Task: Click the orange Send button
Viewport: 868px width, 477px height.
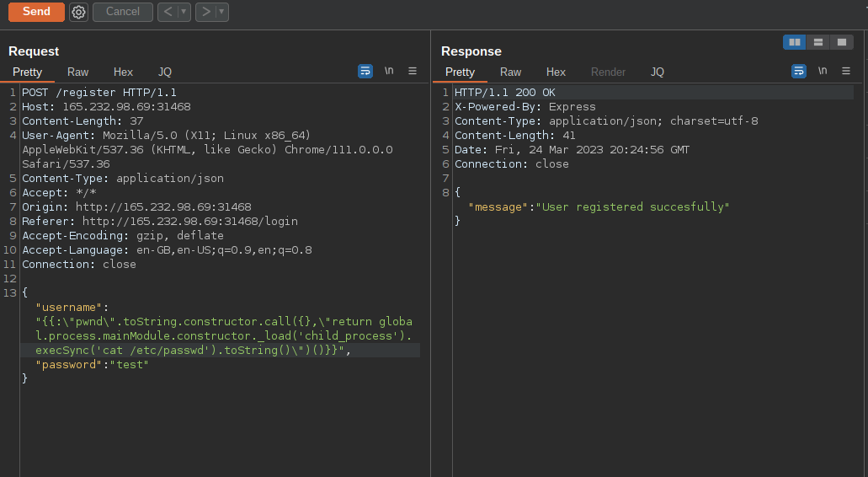Action: pyautogui.click(x=36, y=12)
